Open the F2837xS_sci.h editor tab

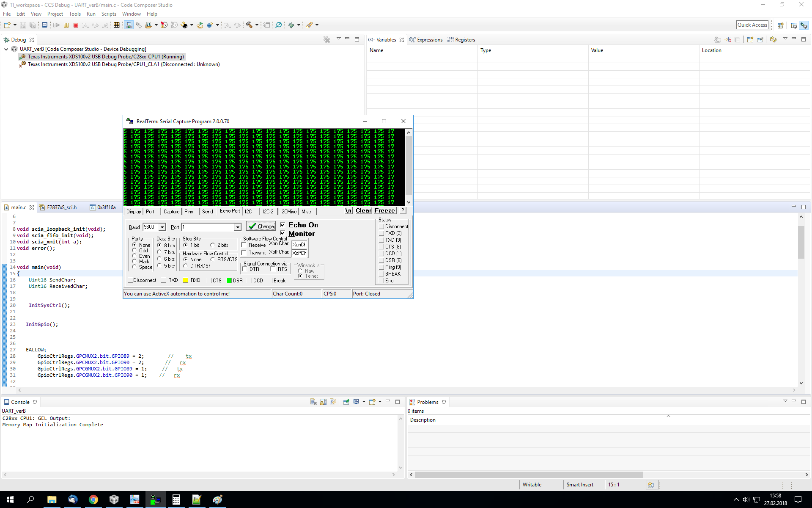click(x=61, y=207)
